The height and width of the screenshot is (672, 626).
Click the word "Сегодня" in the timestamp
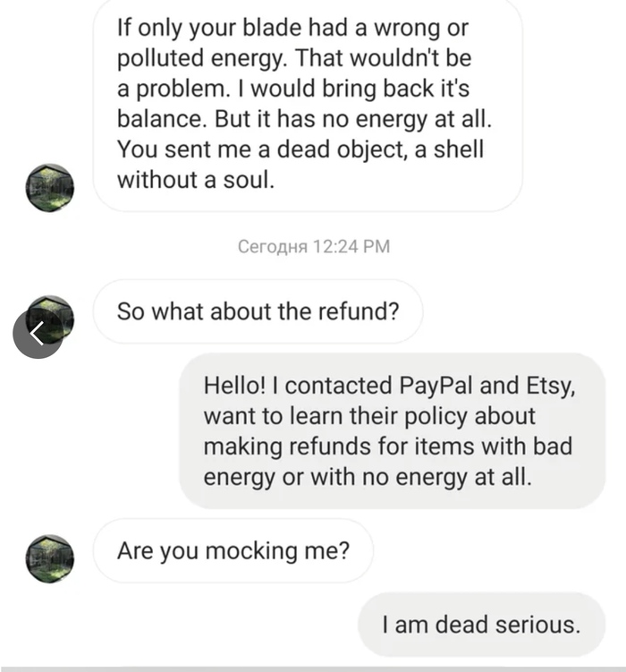[272, 246]
